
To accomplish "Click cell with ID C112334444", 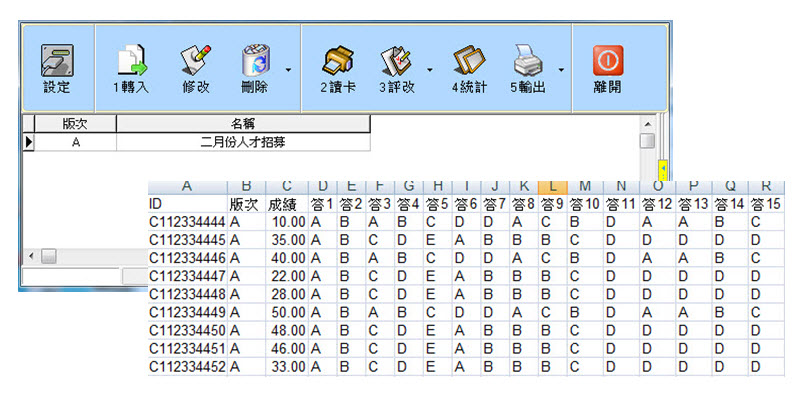I will pyautogui.click(x=187, y=222).
